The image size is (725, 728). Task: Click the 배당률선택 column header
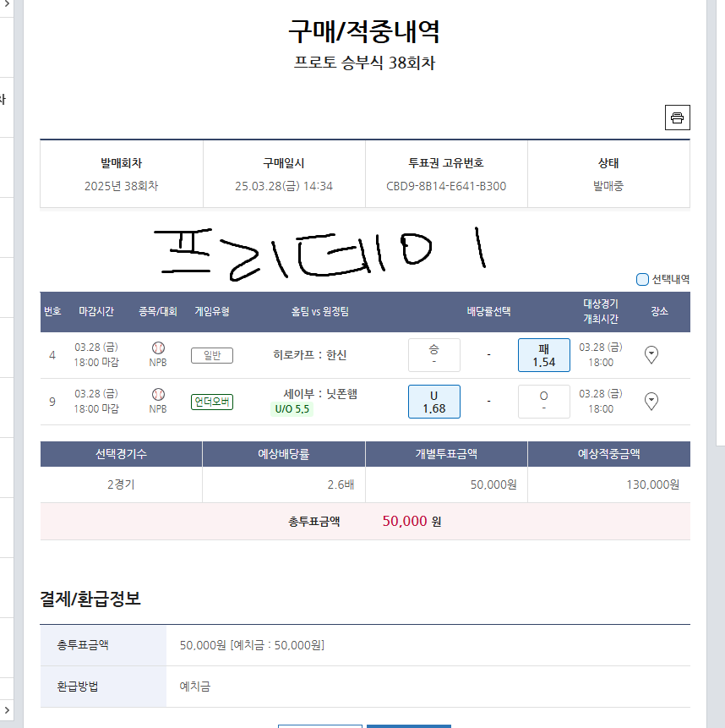click(x=488, y=311)
